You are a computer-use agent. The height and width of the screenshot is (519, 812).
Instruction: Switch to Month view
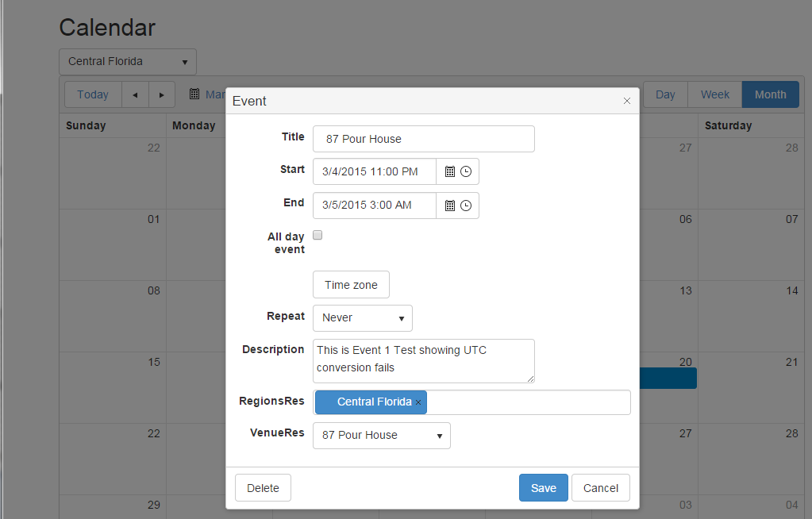pyautogui.click(x=770, y=94)
